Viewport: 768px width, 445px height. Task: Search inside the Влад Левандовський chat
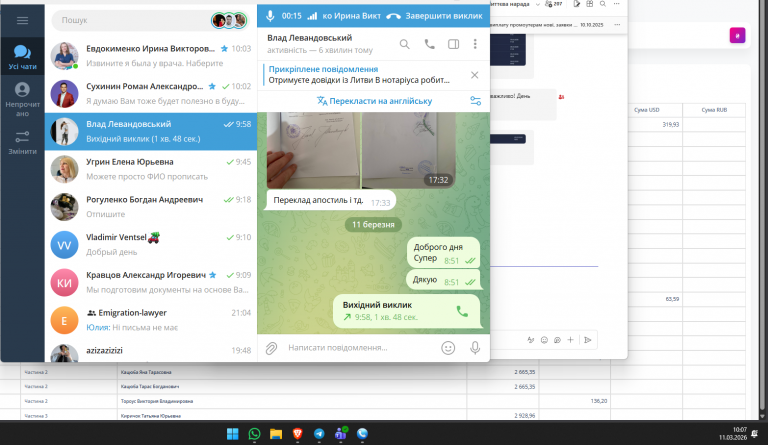404,44
